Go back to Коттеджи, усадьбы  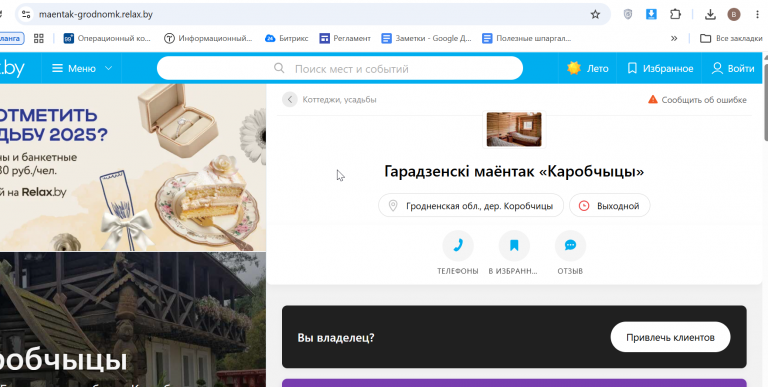[339, 99]
